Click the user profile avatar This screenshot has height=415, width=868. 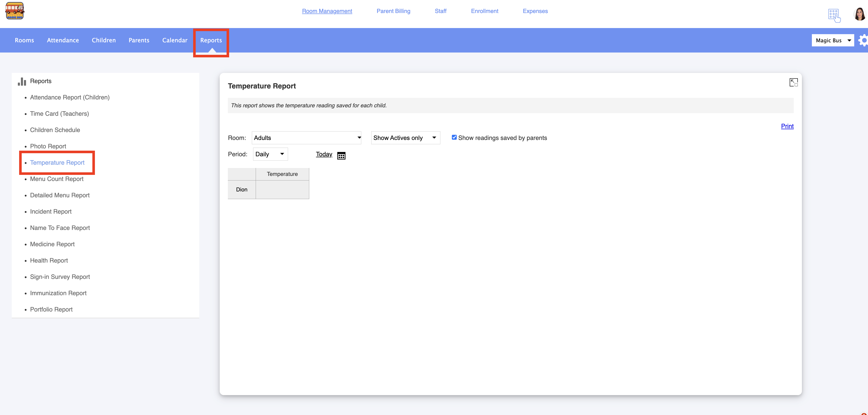pos(859,15)
